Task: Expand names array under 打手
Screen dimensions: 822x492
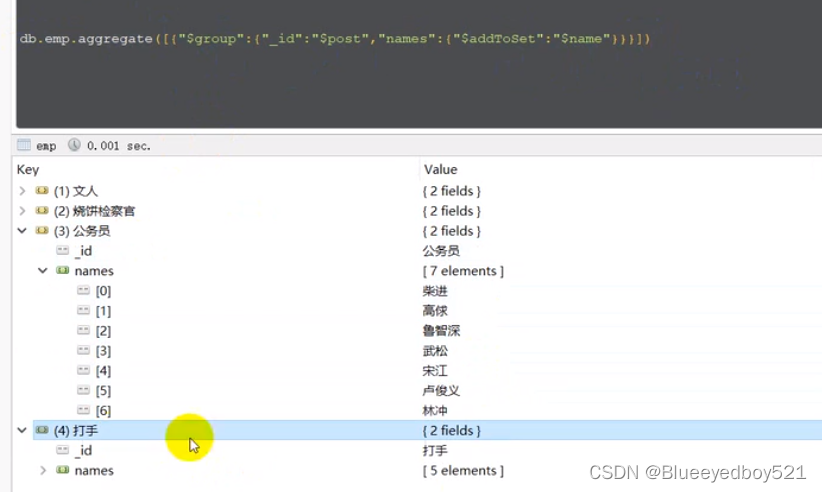Action: [x=43, y=471]
